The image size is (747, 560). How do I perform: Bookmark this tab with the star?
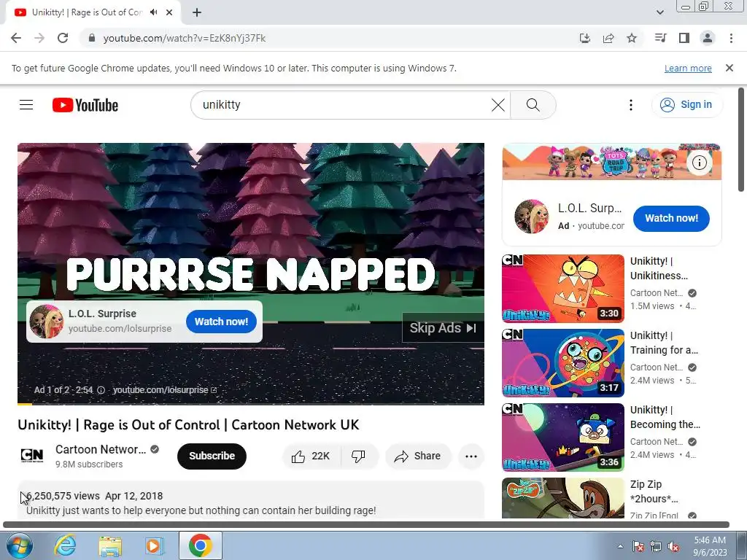point(632,38)
